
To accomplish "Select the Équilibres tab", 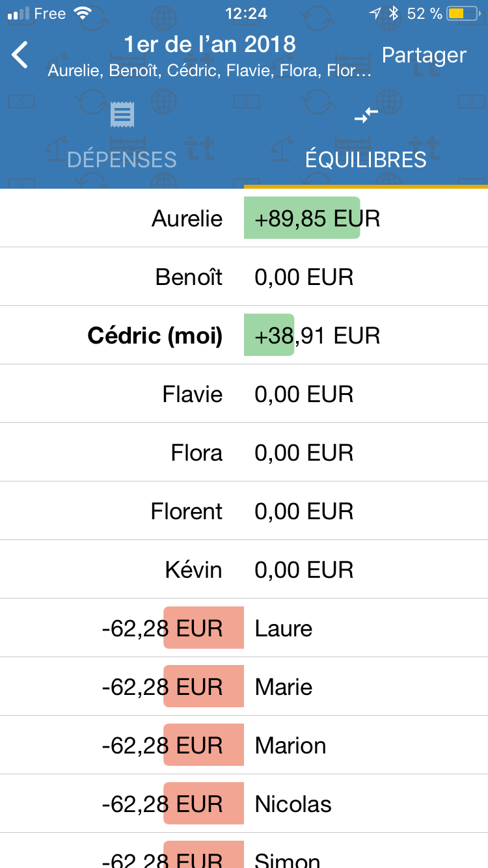I will tap(366, 159).
